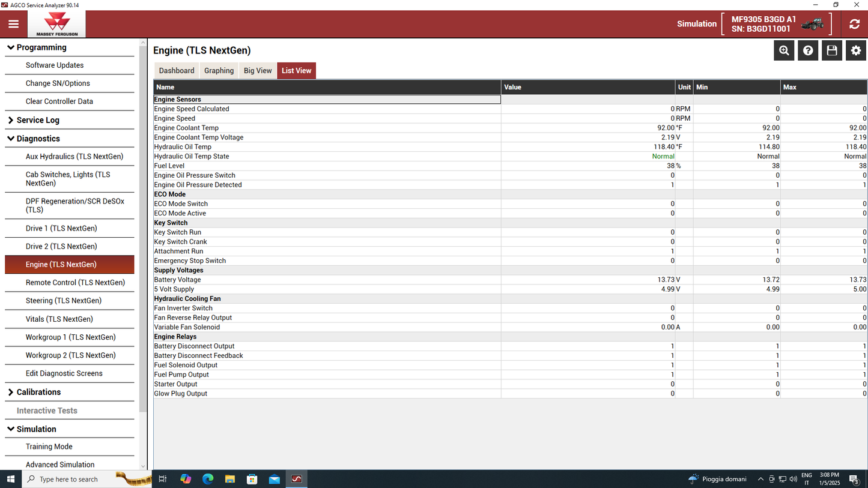Open Software Updates in sidebar
Viewport: 868px width, 488px height.
point(55,65)
